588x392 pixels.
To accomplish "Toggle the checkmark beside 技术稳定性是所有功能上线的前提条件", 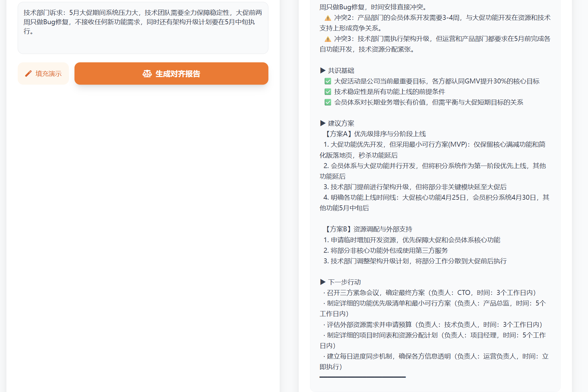I will pos(328,92).
